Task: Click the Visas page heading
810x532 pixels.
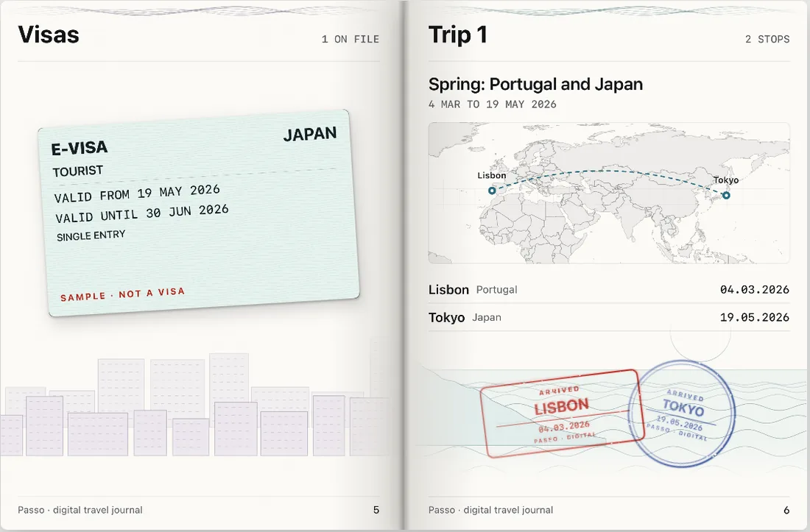Action: (49, 35)
